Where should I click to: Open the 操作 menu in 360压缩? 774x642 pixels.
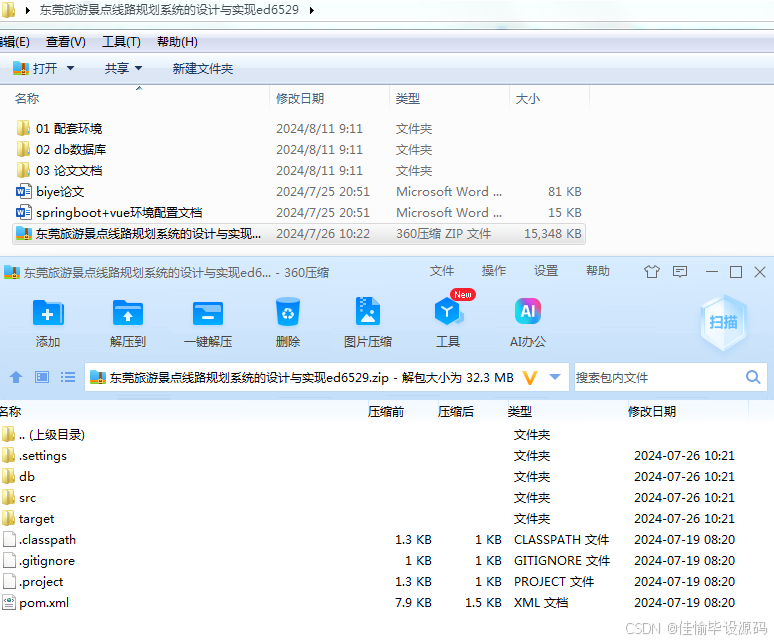494,271
